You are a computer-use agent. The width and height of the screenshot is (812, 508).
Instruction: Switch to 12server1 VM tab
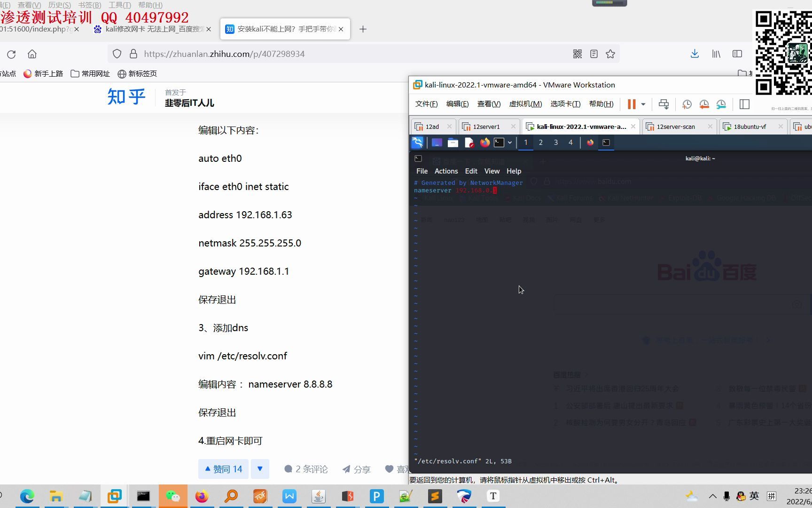coord(487,127)
